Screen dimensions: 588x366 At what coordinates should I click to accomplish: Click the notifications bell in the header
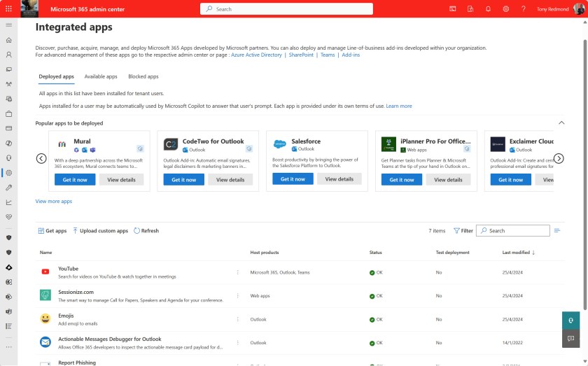click(x=488, y=9)
